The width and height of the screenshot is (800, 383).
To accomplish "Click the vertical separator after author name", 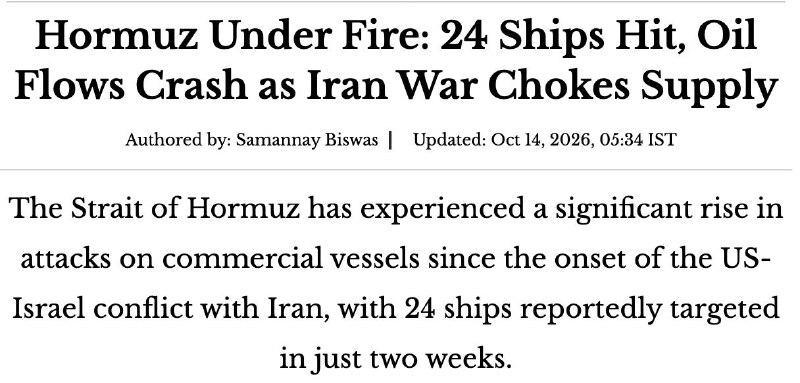I will [x=390, y=140].
